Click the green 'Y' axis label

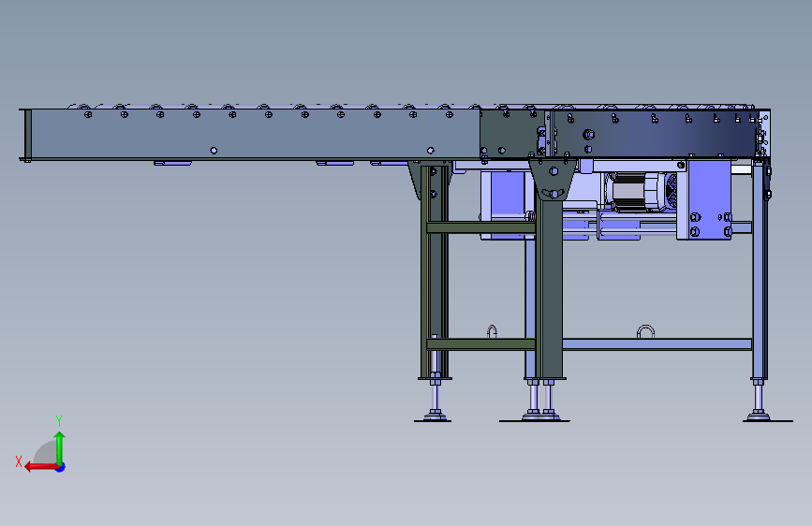[x=59, y=420]
